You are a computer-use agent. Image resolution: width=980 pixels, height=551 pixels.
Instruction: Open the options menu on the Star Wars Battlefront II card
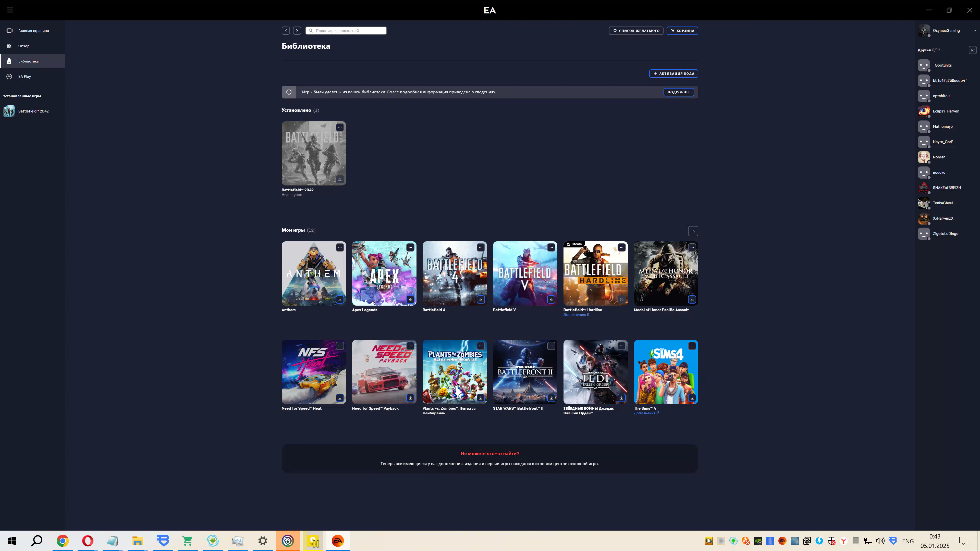551,346
